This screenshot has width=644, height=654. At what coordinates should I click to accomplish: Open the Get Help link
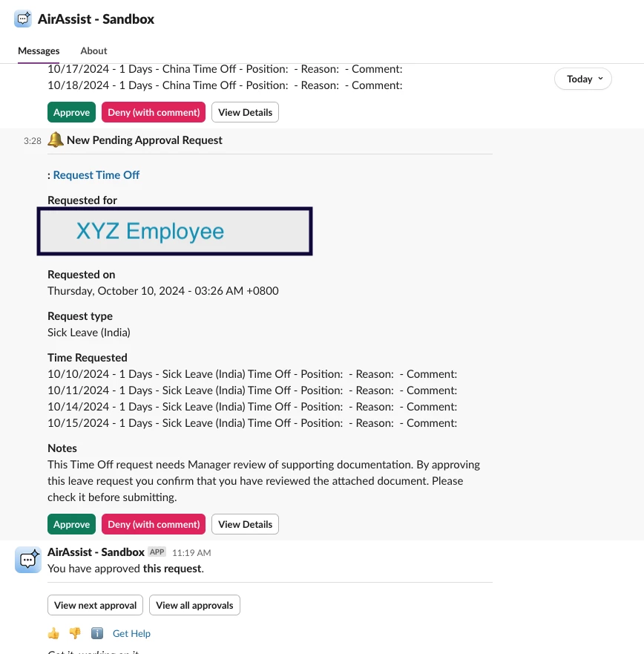(x=132, y=633)
